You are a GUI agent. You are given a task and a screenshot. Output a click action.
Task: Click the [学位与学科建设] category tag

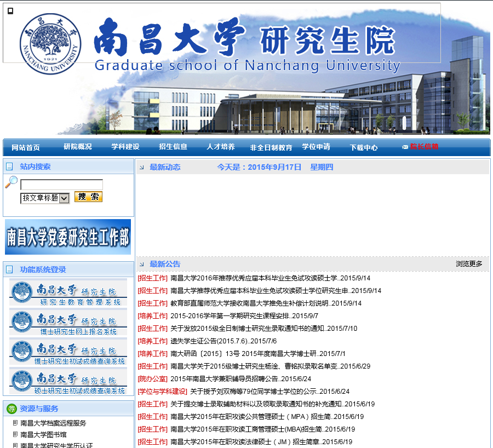pyautogui.click(x=163, y=392)
